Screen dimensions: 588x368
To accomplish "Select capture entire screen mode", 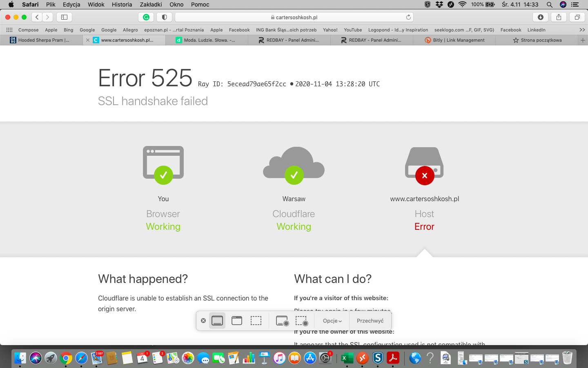I will (x=217, y=321).
